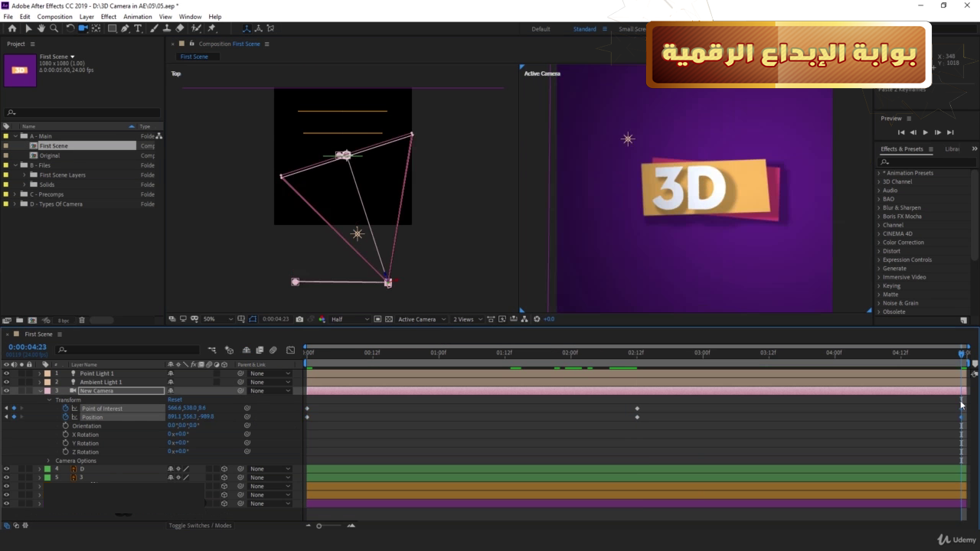
Task: Select the Pan Behind anchor point tool
Action: 96,28
